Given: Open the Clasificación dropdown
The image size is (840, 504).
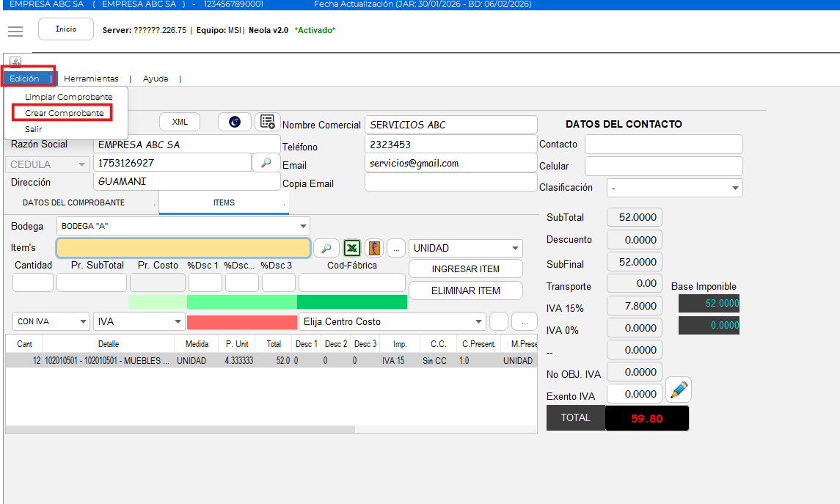Looking at the screenshot, I should click(735, 189).
